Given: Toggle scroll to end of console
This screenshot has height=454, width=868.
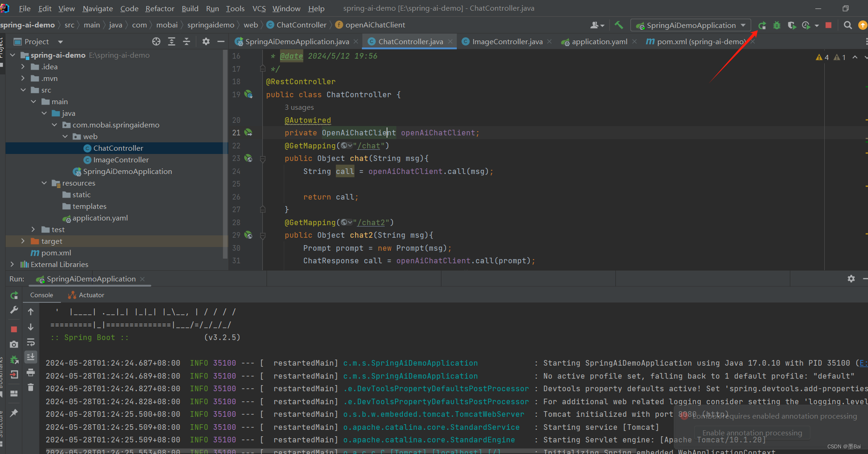Looking at the screenshot, I should tap(31, 357).
